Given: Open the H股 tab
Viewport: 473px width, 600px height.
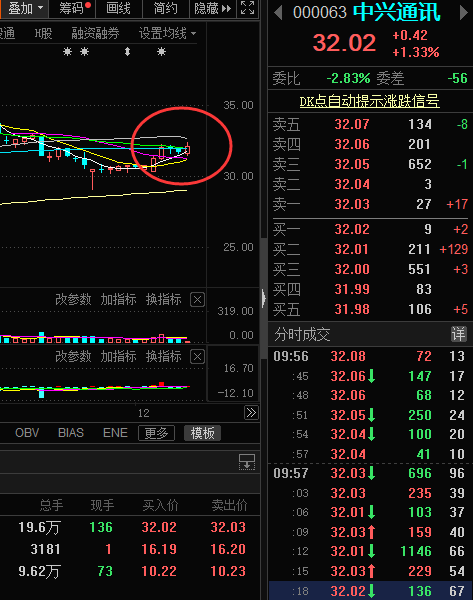Looking at the screenshot, I should coord(43,34).
